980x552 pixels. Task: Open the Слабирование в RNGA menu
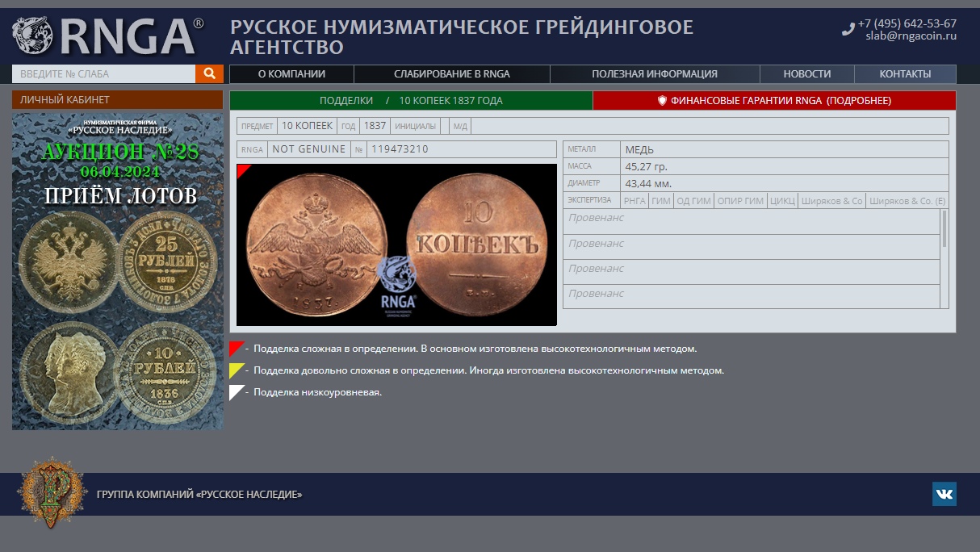(451, 74)
